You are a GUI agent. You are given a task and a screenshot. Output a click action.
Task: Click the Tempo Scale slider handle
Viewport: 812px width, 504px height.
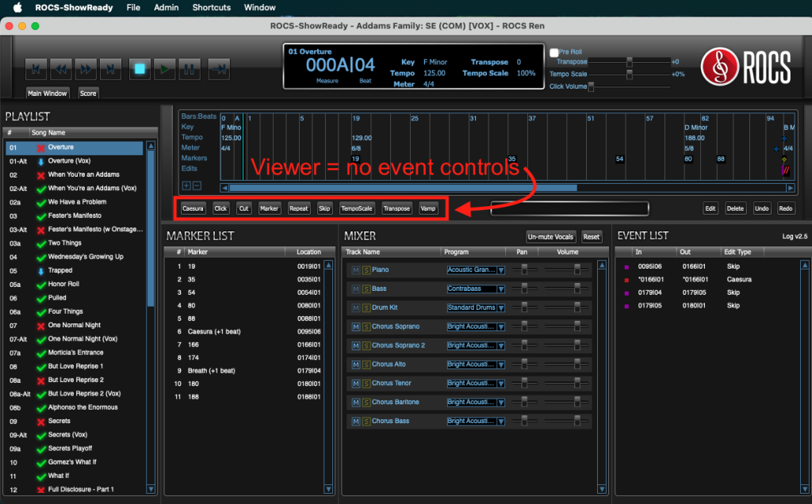[629, 74]
